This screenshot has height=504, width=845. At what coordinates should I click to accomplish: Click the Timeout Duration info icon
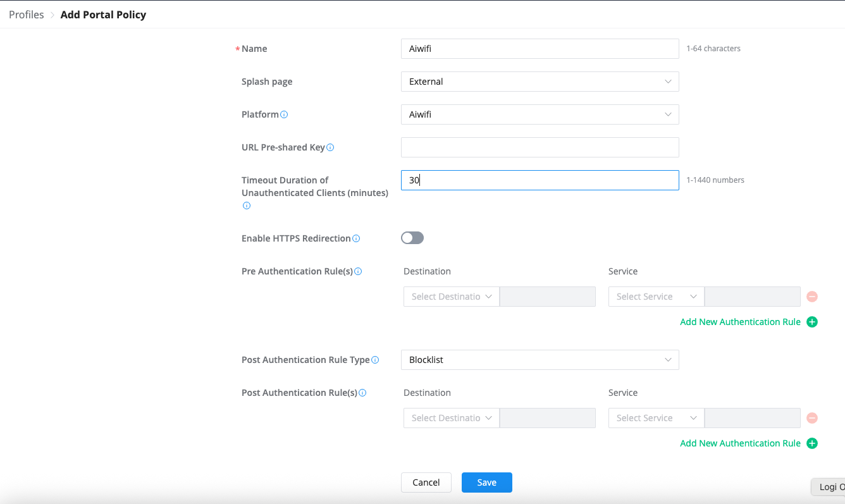coord(247,206)
